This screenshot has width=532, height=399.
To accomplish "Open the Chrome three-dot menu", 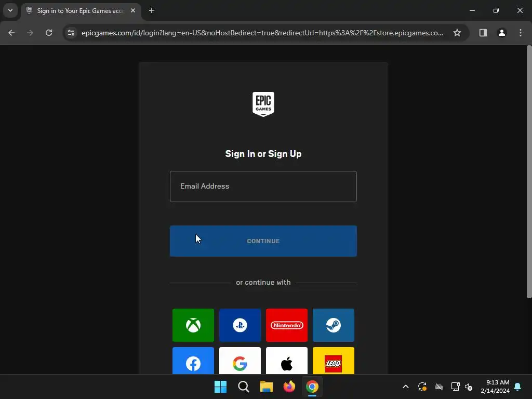I will [520, 33].
